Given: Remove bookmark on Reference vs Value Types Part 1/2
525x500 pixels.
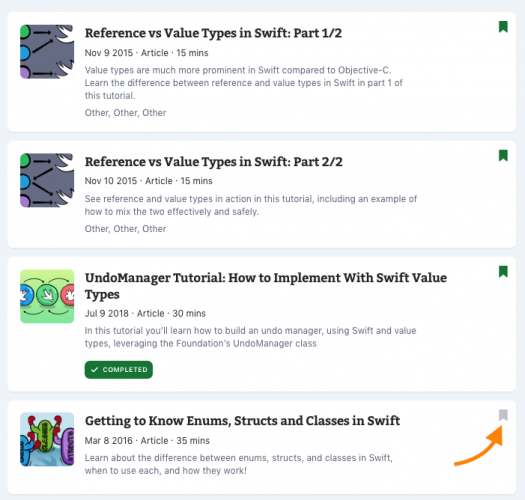Looking at the screenshot, I should pyautogui.click(x=503, y=27).
